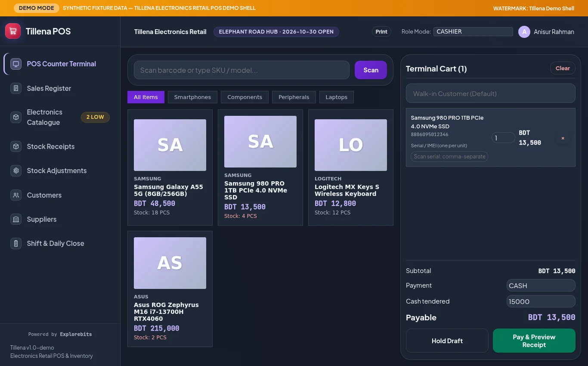588x366 pixels.
Task: Select the All Items category tab
Action: click(x=145, y=97)
